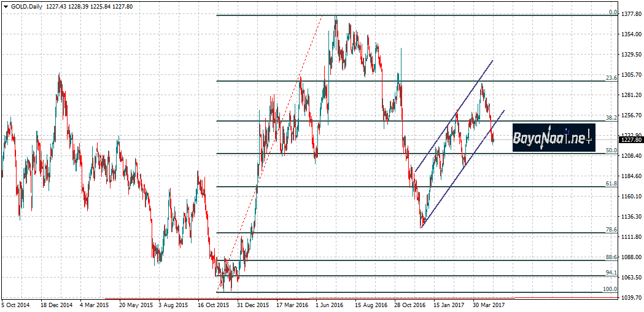
Task: Click the 100.0 Fibonacci level label
Action: pyautogui.click(x=610, y=289)
